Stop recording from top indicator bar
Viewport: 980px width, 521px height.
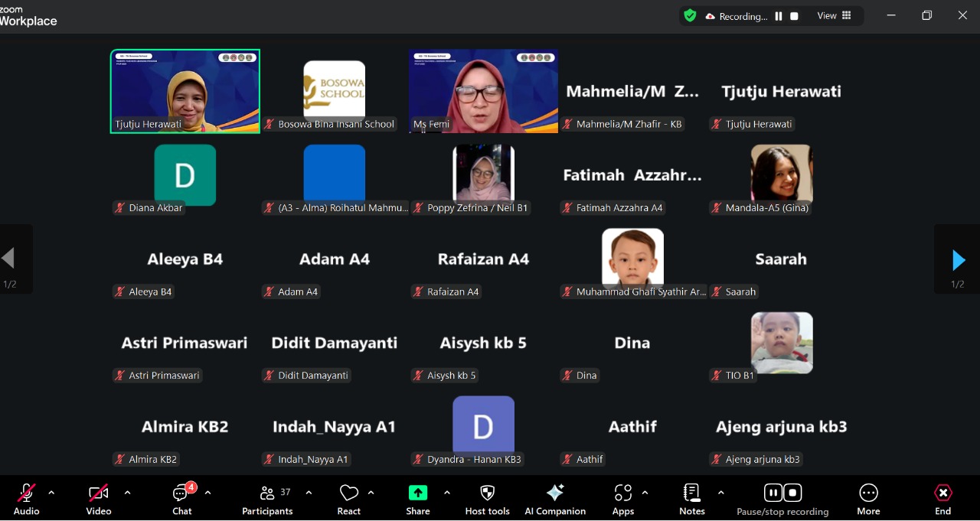click(794, 16)
